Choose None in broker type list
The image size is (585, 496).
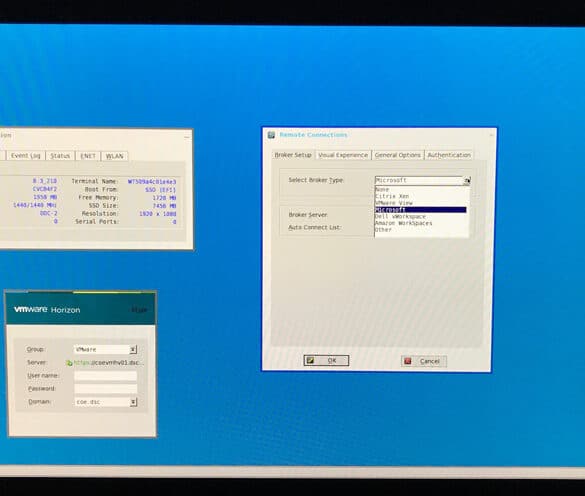tap(420, 189)
